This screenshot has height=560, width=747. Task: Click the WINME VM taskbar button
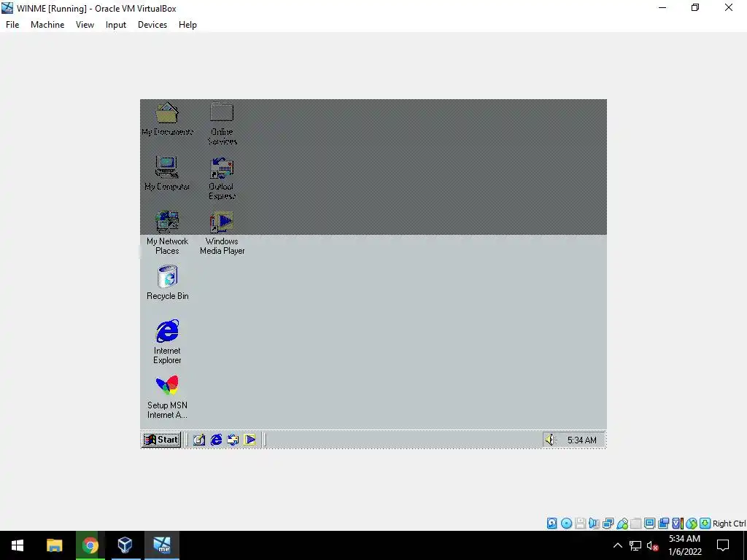(161, 545)
